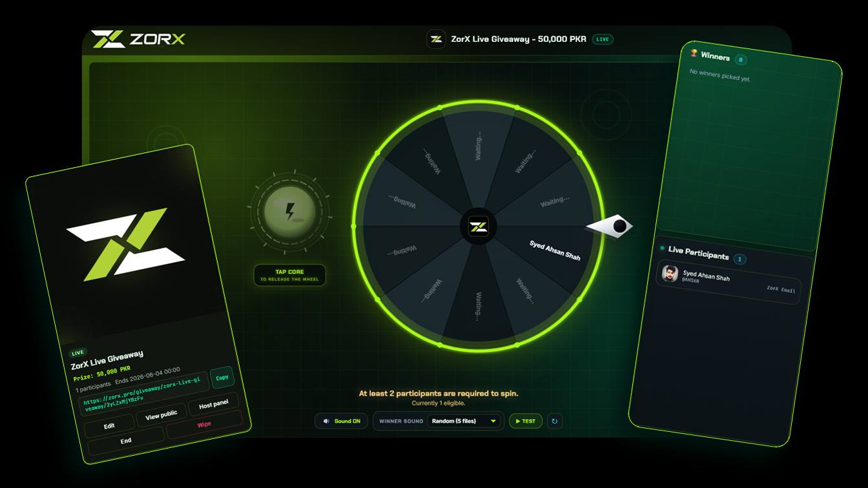Click the Edit button on the giveaway card

[x=110, y=425]
